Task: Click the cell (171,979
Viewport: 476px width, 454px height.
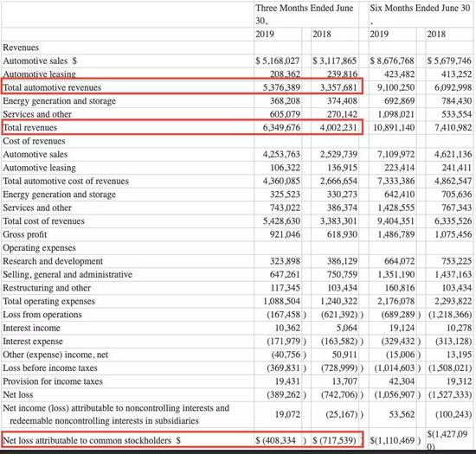Action: [x=284, y=342]
